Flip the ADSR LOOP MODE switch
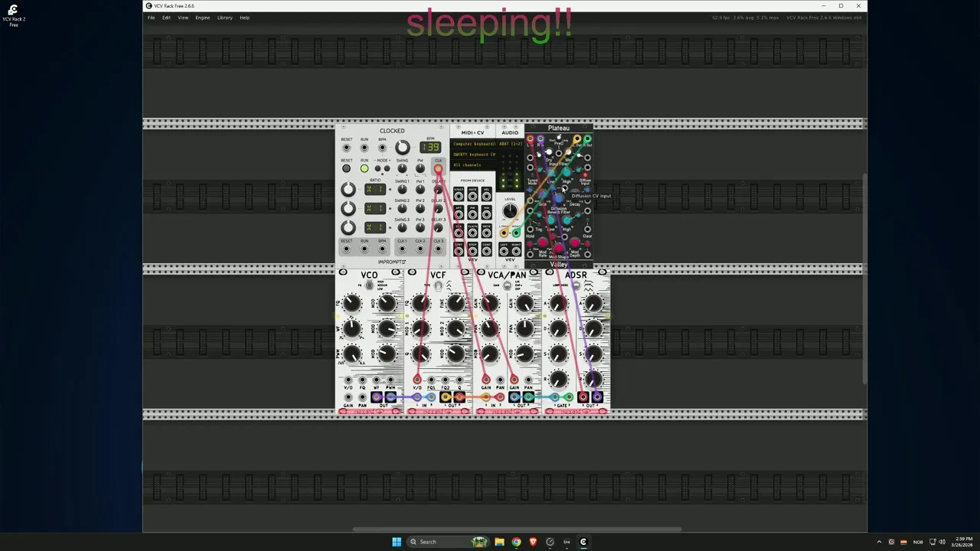The image size is (980, 551). click(577, 285)
